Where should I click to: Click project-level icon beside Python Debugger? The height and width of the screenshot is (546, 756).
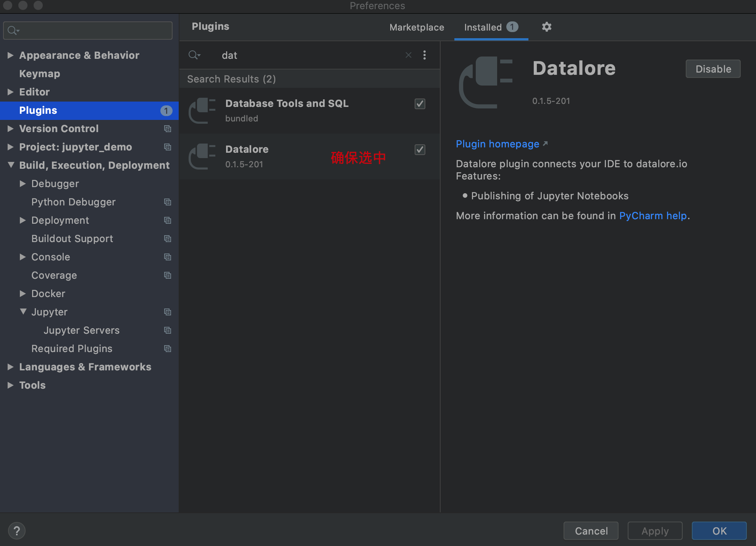pos(167,202)
